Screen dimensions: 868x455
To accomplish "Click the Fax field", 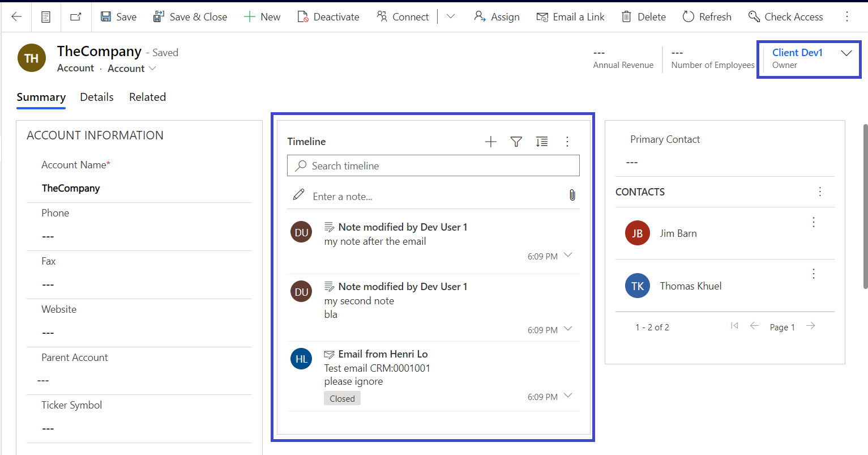I will (x=139, y=284).
